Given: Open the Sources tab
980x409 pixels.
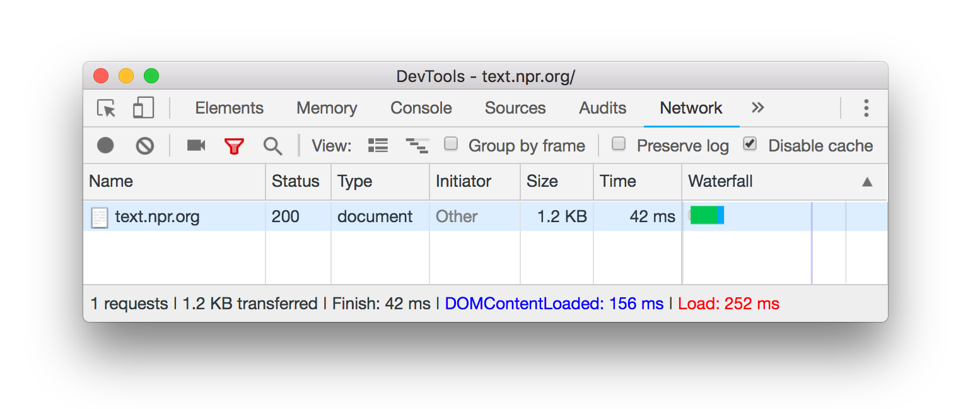Looking at the screenshot, I should click(515, 108).
